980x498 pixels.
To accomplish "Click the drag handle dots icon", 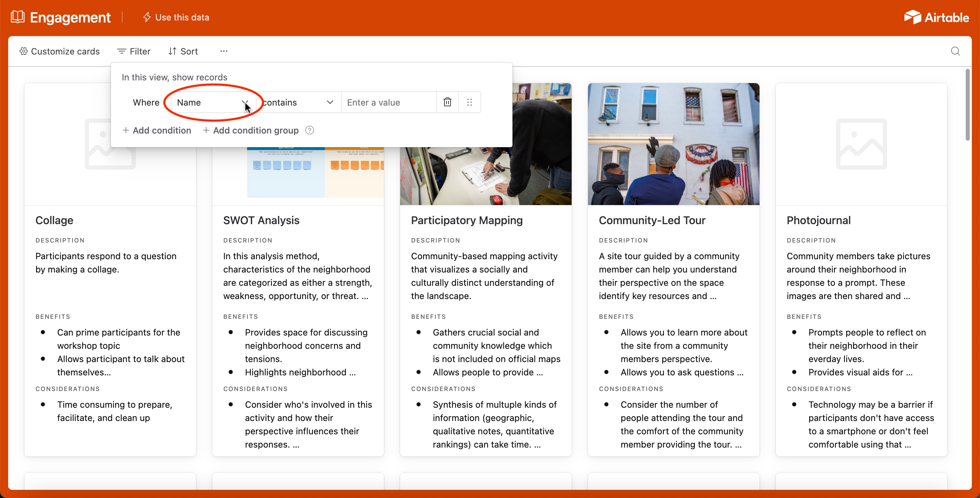I will point(469,102).
